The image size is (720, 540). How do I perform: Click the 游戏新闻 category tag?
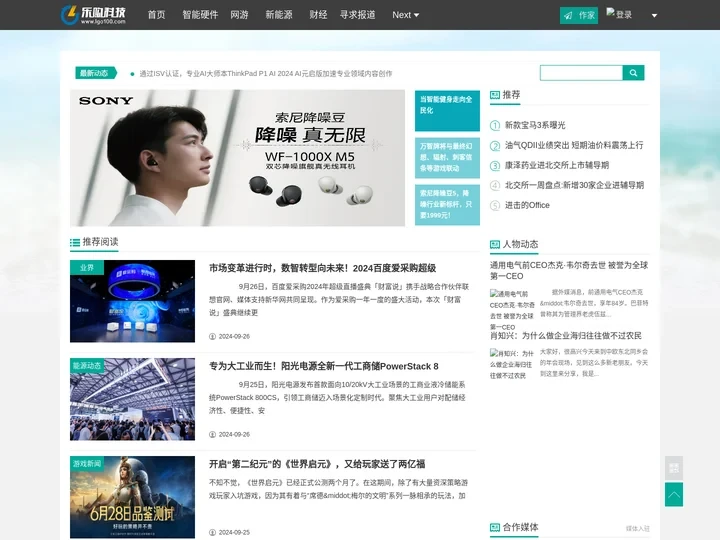(87, 463)
